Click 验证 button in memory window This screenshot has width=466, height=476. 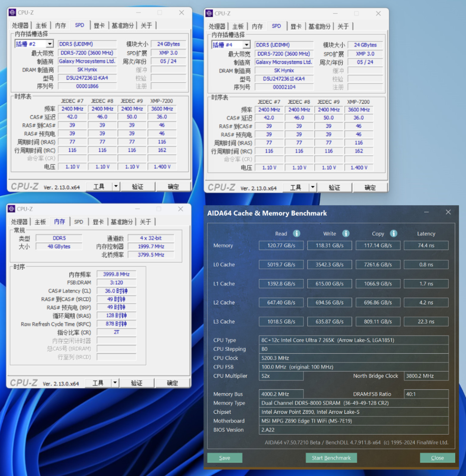[x=137, y=383]
